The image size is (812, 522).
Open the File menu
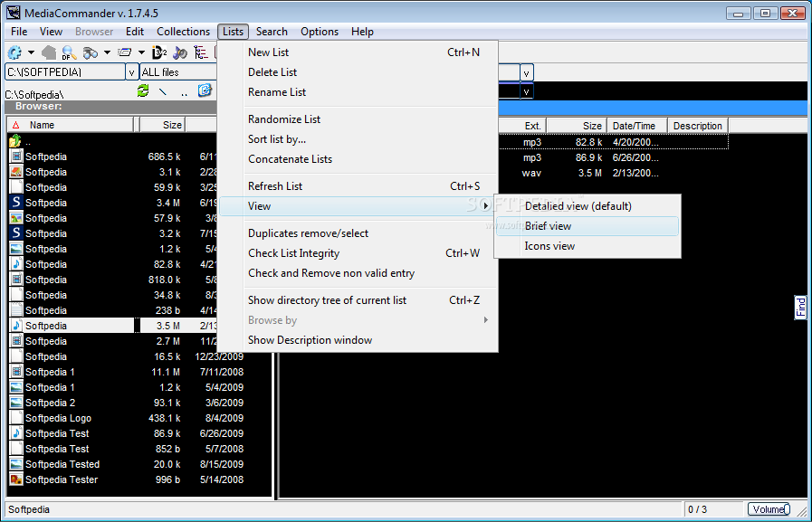[19, 32]
